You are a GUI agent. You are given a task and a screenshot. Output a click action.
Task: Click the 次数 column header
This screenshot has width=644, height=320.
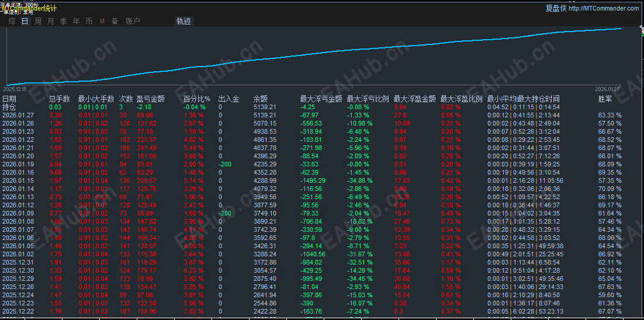click(x=126, y=99)
